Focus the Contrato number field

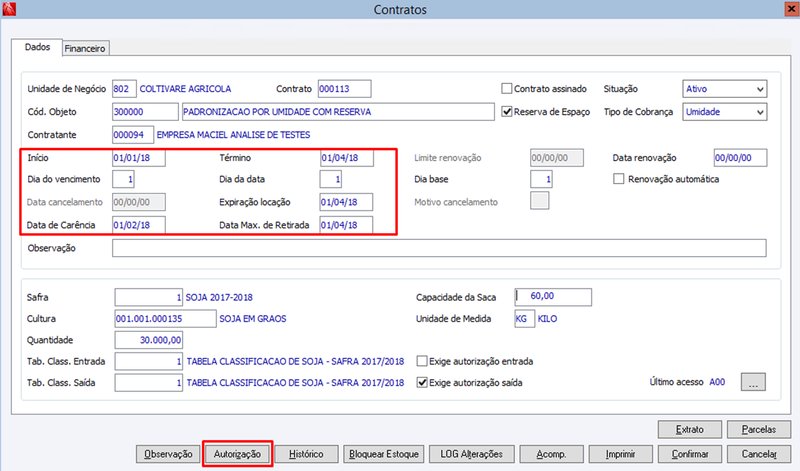tap(344, 89)
